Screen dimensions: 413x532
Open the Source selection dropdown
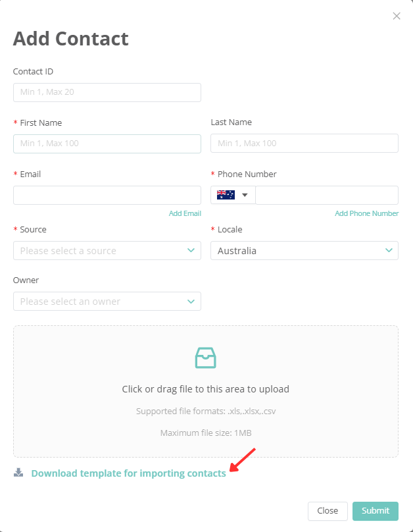(x=107, y=250)
